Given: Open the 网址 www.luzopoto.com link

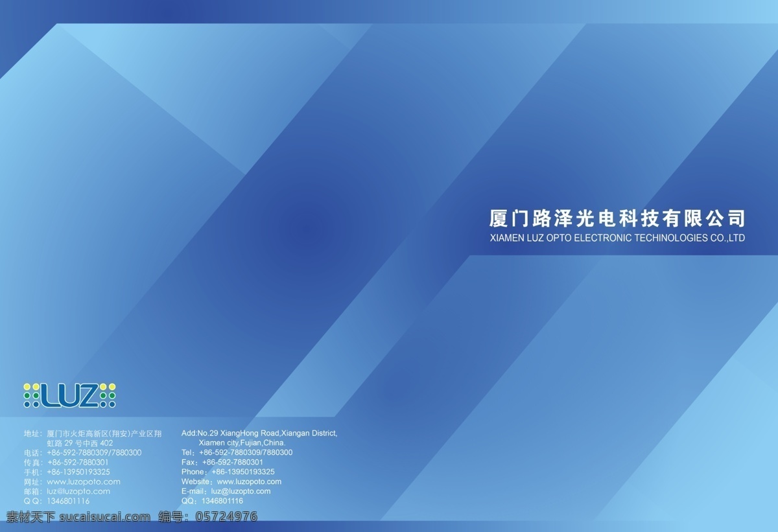Looking at the screenshot, I should pos(72,481).
